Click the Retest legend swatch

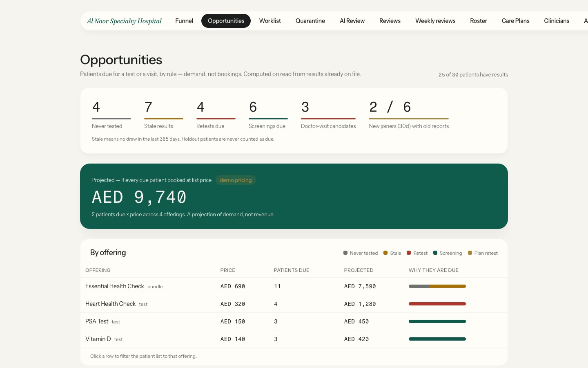(x=409, y=253)
